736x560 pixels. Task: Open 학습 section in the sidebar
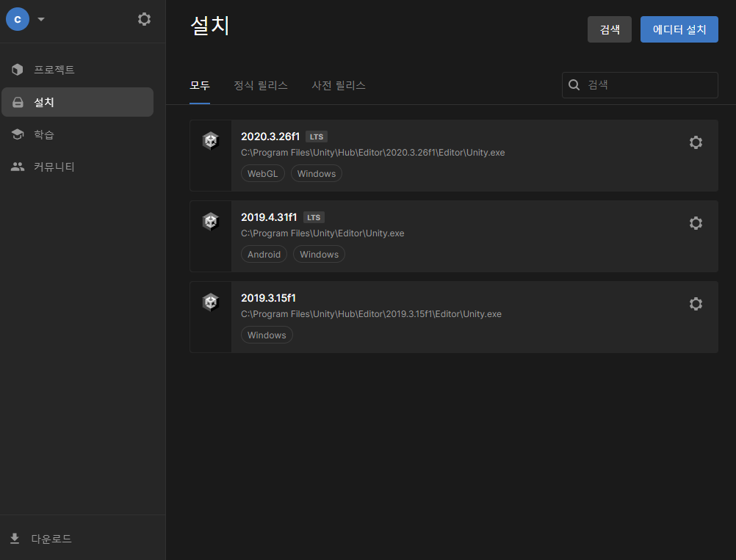77,134
